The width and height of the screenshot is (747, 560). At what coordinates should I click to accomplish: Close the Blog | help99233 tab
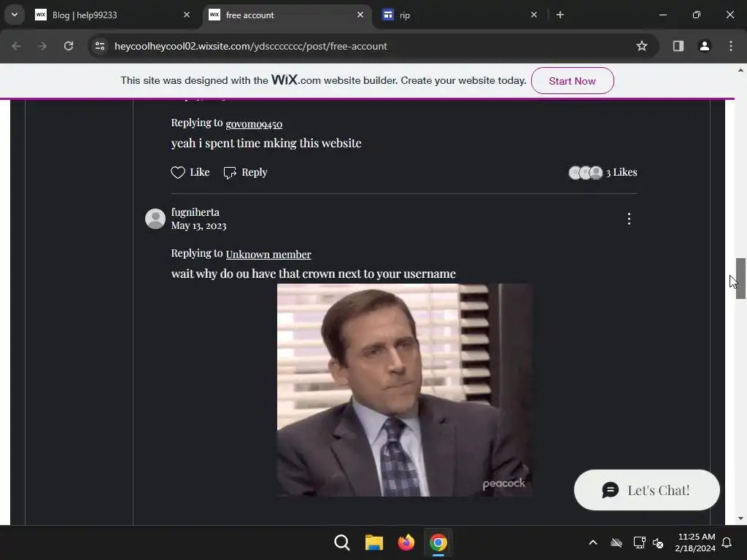187,15
